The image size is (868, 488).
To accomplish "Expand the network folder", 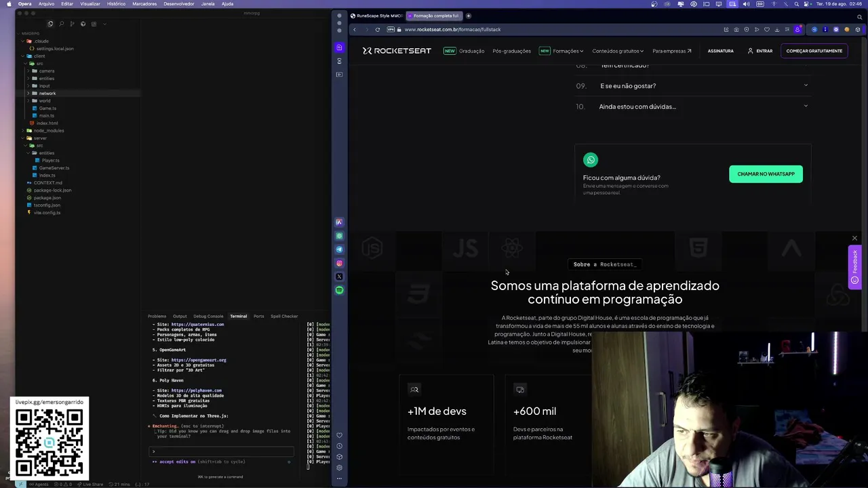I will point(47,93).
